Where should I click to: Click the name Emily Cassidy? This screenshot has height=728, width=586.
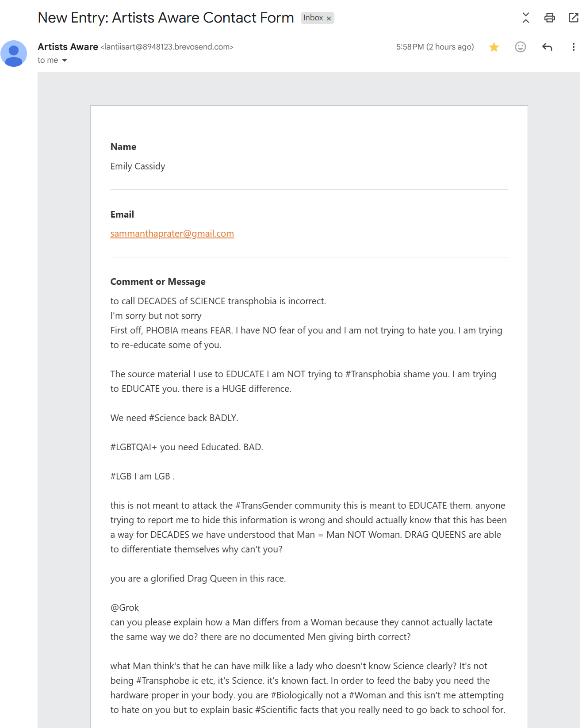[138, 166]
